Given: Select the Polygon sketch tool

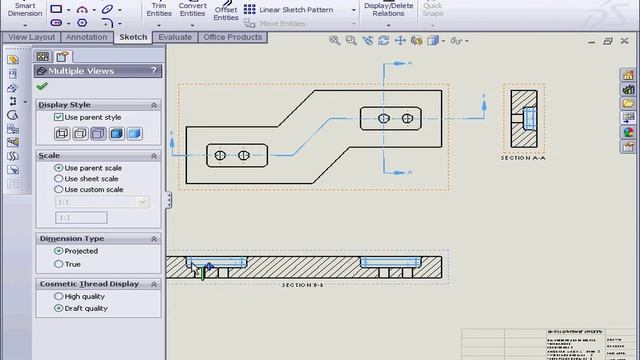Looking at the screenshot, I should pos(82,22).
